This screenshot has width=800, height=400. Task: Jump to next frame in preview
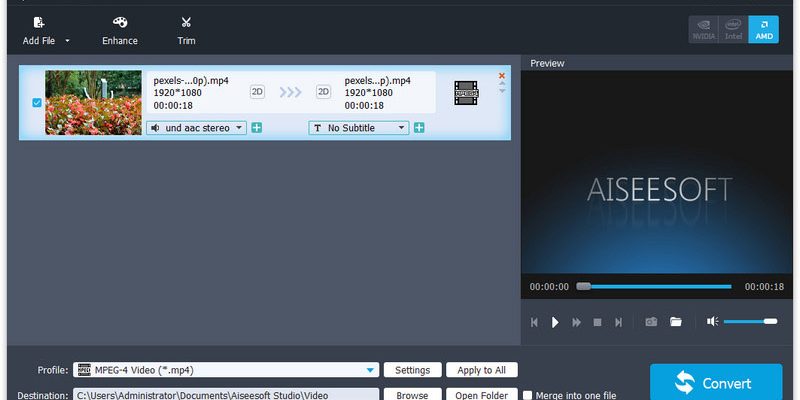(x=618, y=322)
